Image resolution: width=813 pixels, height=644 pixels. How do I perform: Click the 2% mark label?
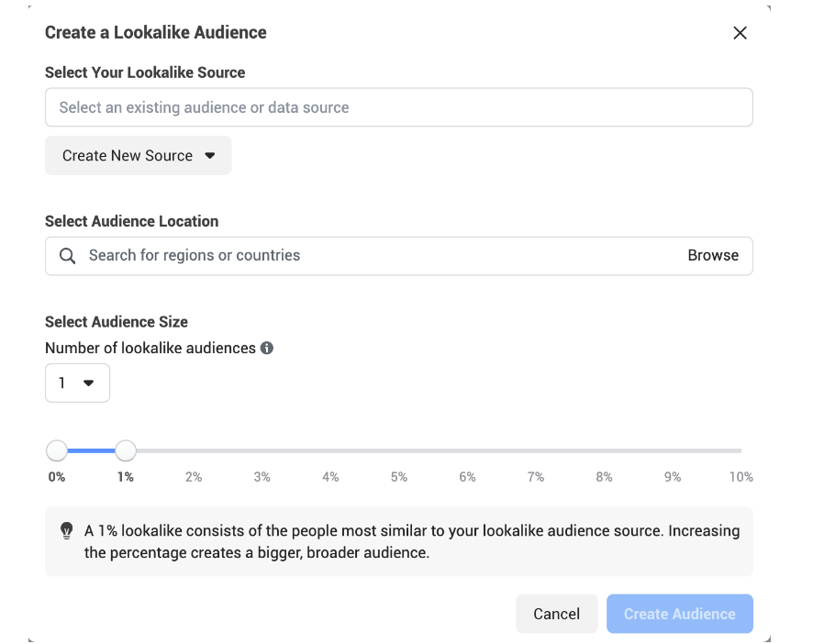[x=194, y=477]
